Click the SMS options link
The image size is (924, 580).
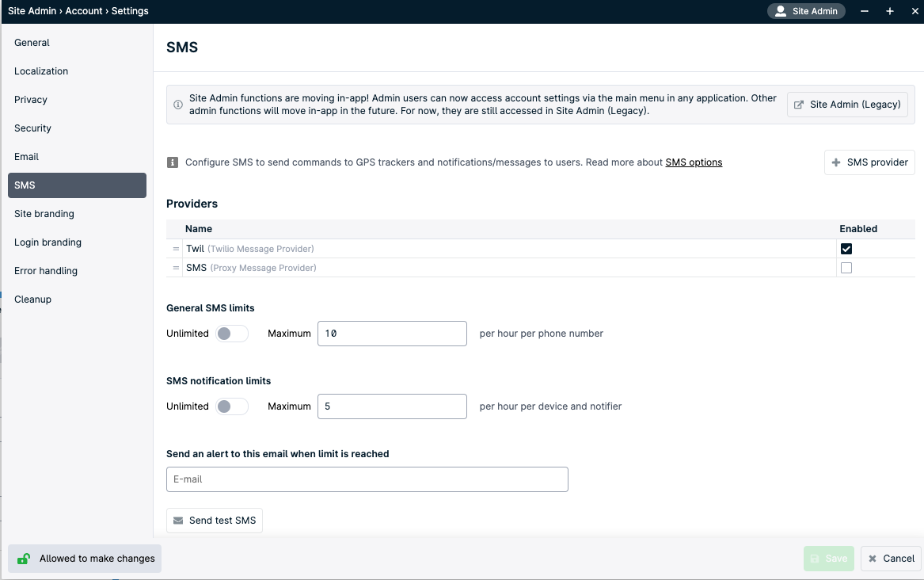click(x=694, y=162)
